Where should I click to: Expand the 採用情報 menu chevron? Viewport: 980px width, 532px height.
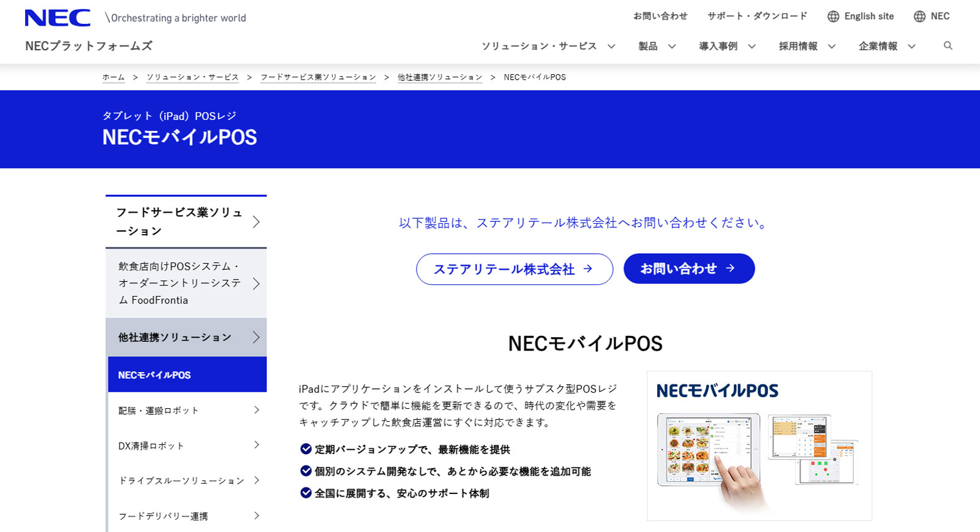pos(832,47)
